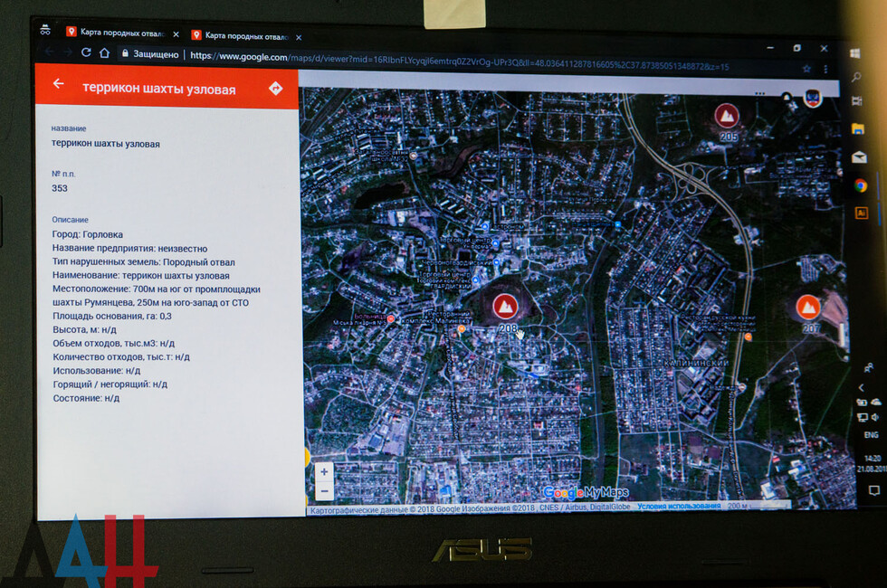Open the Windows notification center icon

874,490
